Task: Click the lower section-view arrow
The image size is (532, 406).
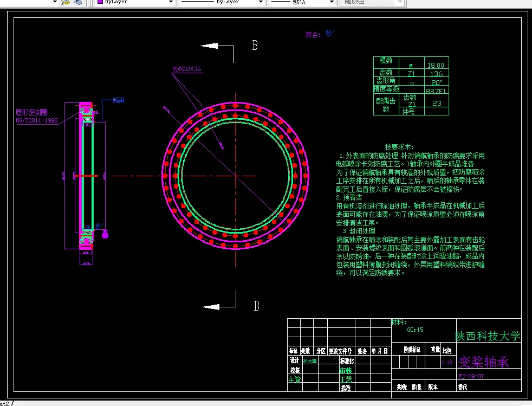Action: [211, 307]
